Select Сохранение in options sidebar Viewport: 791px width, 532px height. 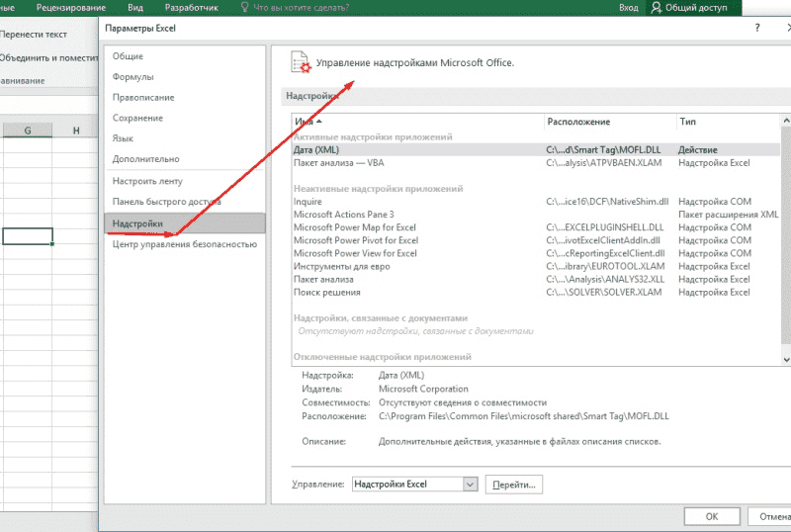tap(185, 118)
